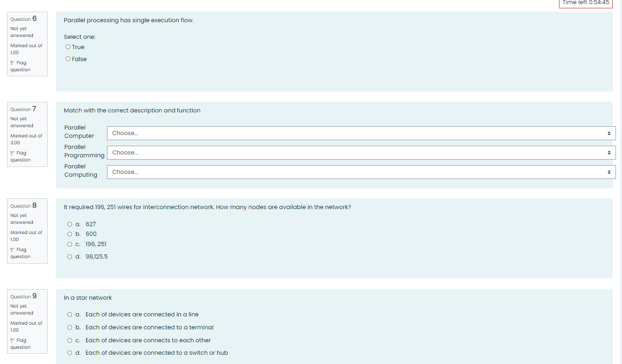Click the Time left countdown display

586,3
